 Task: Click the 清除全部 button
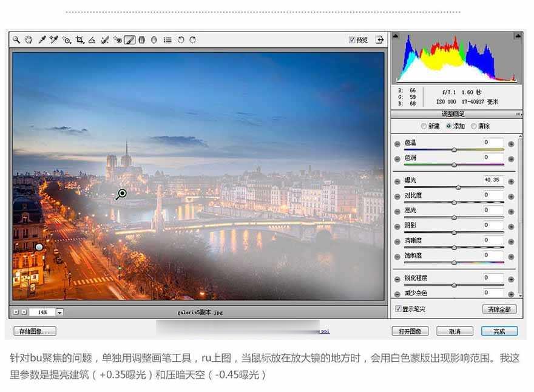coord(498,309)
